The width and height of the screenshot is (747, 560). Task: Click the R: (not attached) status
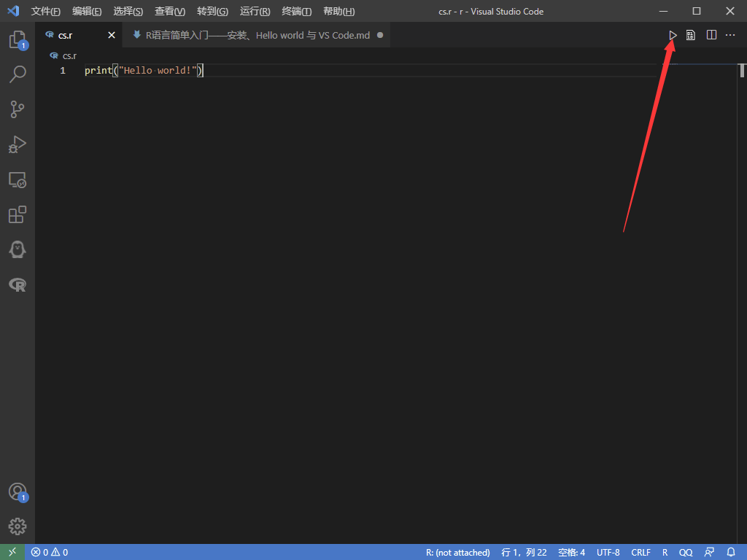click(x=457, y=552)
